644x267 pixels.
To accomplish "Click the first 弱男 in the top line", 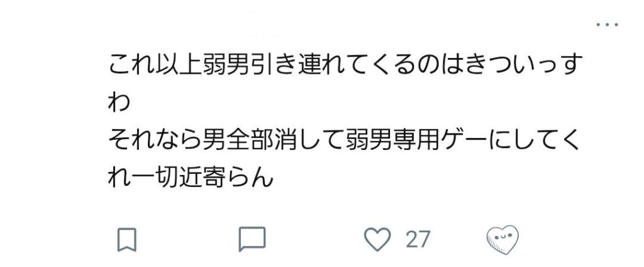I will tap(226, 65).
